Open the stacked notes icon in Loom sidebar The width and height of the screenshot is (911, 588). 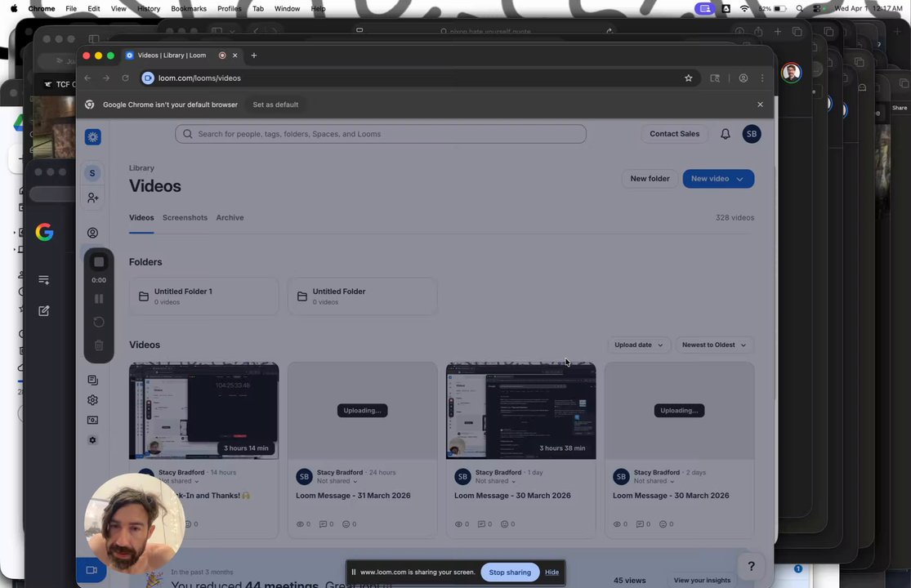pos(92,381)
